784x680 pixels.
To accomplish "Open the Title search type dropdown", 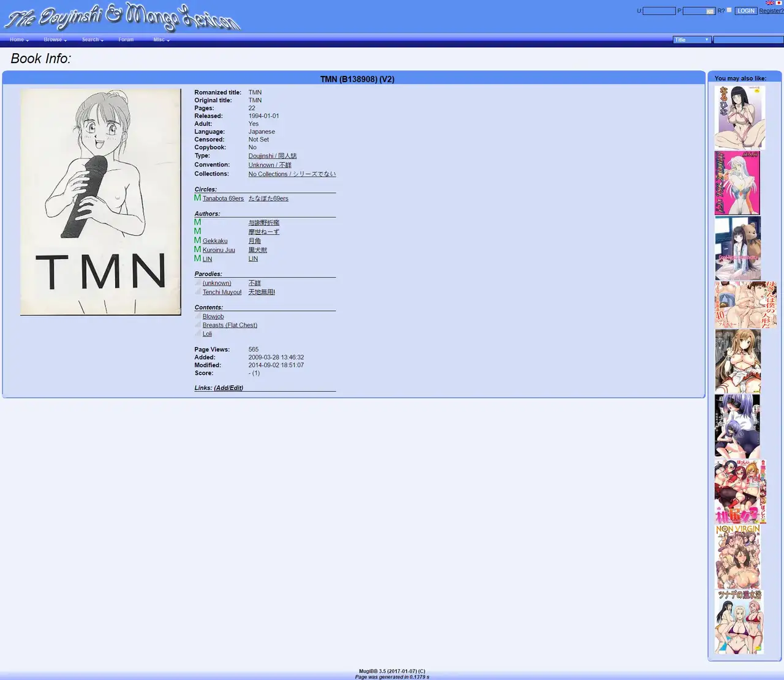I will tap(692, 40).
